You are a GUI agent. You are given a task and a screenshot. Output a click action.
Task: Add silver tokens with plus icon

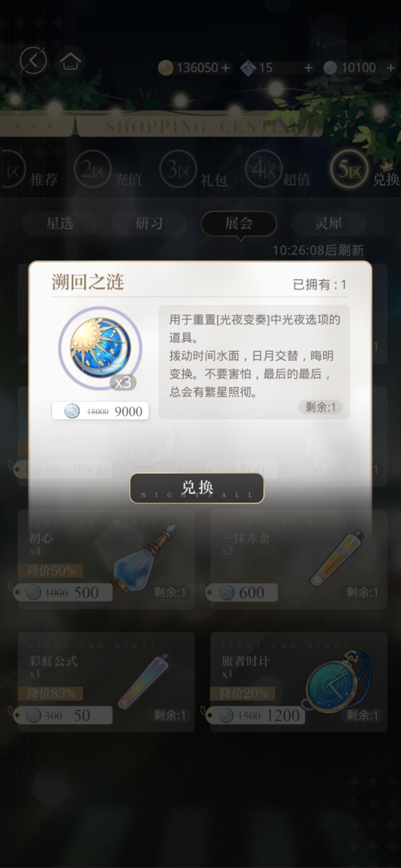click(x=390, y=68)
